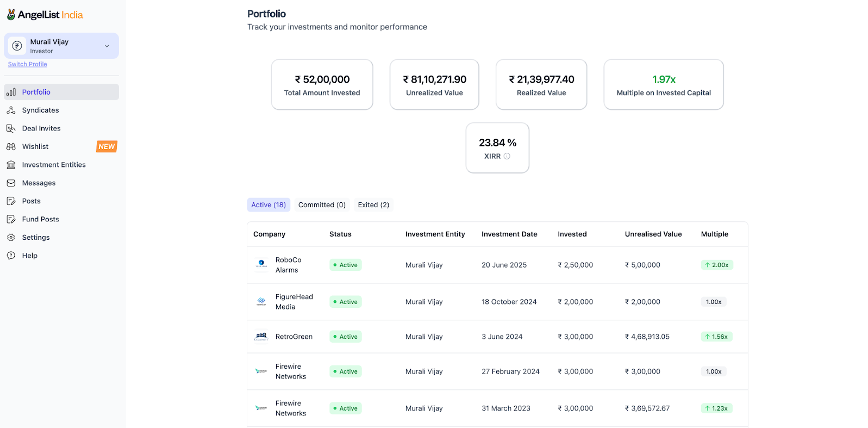Click Firewire Networks logo dated 27 February 2024
This screenshot has width=868, height=428.
coord(261,371)
